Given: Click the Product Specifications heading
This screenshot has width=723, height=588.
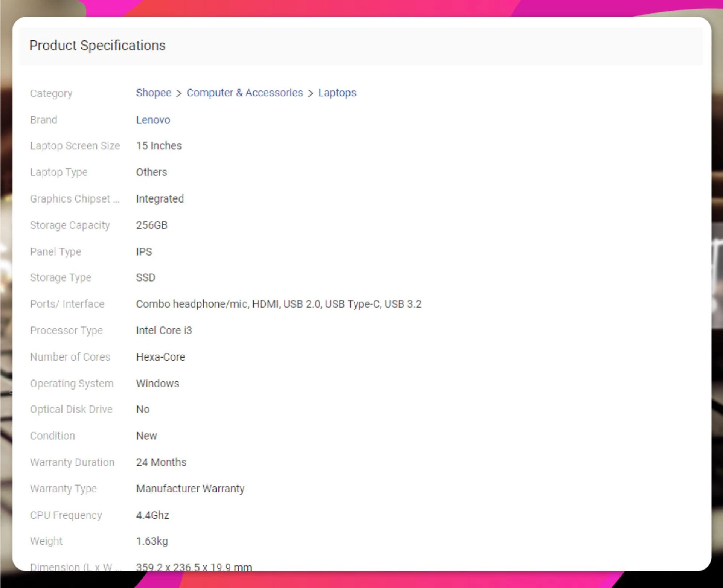Looking at the screenshot, I should (x=98, y=46).
